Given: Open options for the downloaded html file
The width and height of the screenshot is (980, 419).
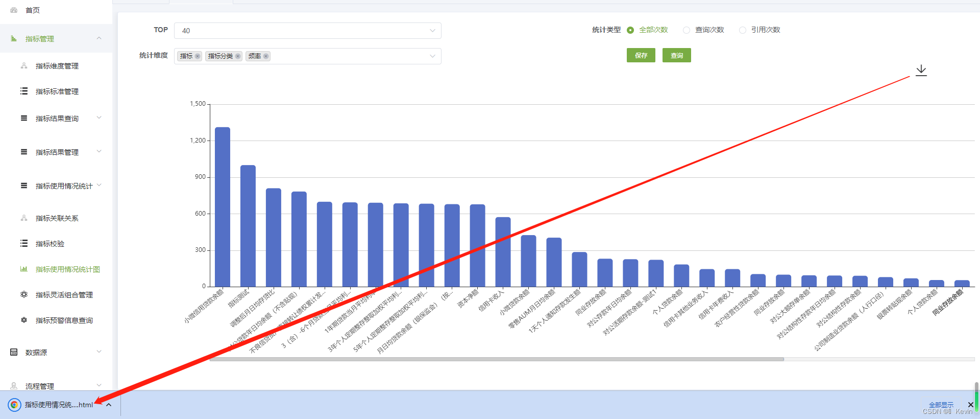Looking at the screenshot, I should (109, 405).
